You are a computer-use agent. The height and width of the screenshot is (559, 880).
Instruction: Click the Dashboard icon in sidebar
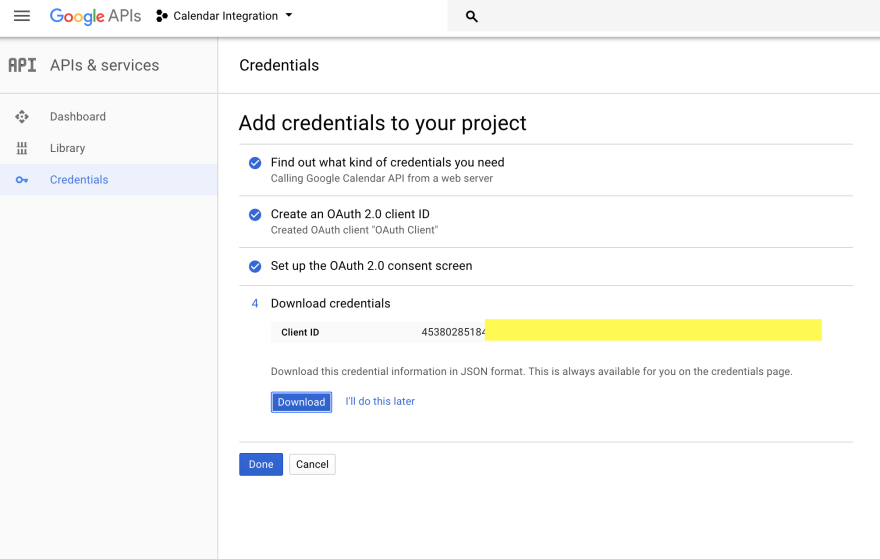pyautogui.click(x=22, y=117)
